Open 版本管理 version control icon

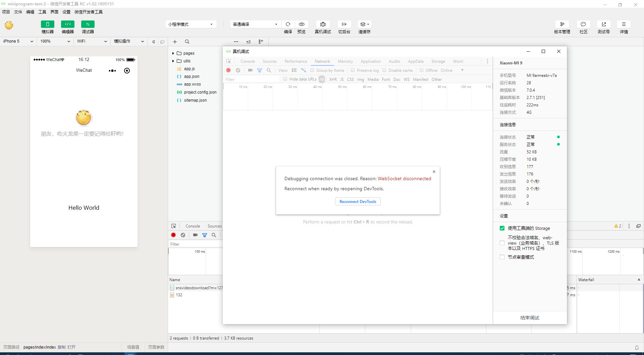click(x=562, y=24)
